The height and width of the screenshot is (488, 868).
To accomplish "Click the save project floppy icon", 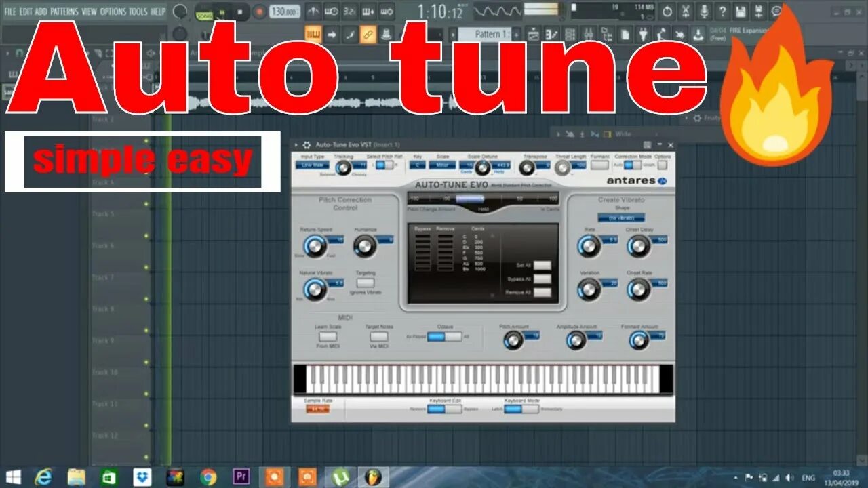I will [x=741, y=12].
